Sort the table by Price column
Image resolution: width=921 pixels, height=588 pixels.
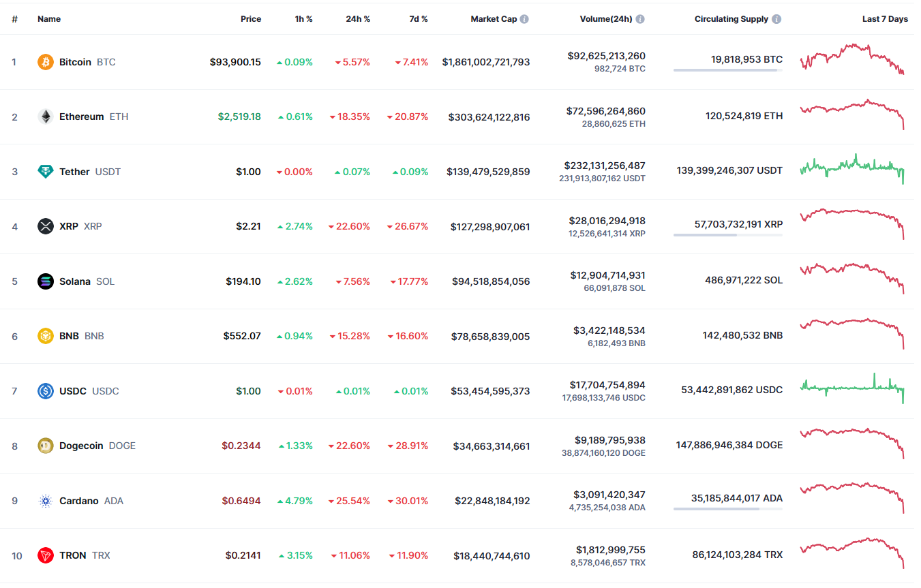[x=251, y=19]
